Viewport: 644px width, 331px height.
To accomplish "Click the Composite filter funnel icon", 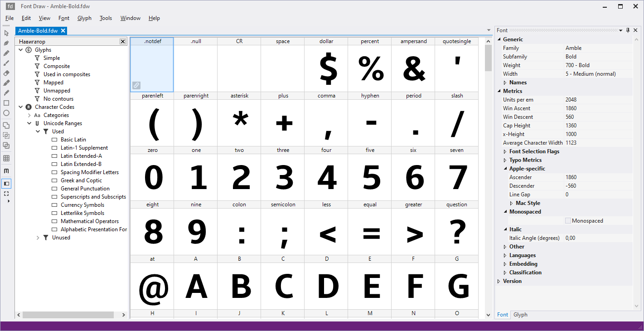I will 37,66.
